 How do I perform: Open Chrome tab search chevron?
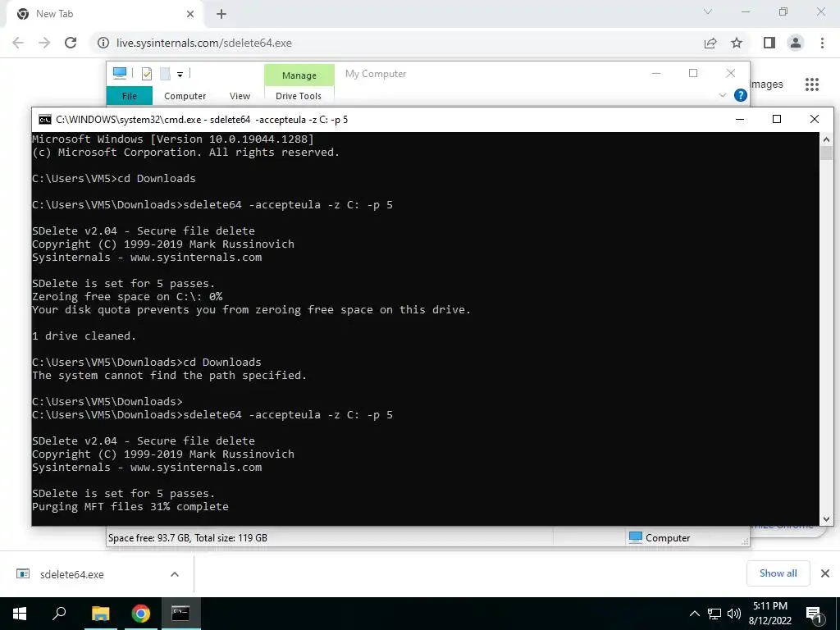708,11
